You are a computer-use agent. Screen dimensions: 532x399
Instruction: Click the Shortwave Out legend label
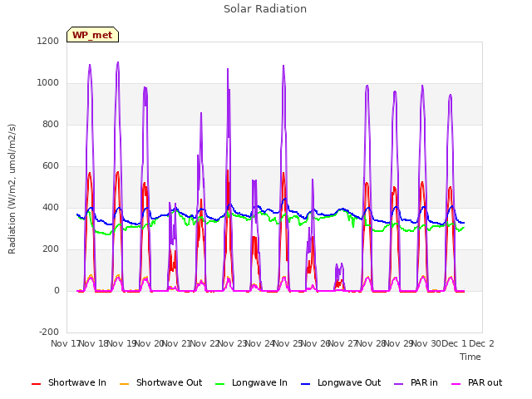pyautogui.click(x=169, y=382)
